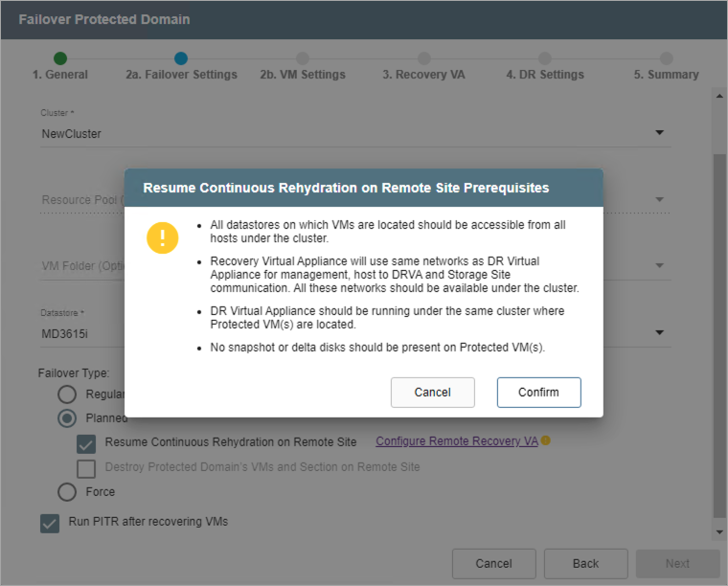Toggle Resume Continuous Rehydration on Remote Site checkbox
Screen dimensions: 728x586
87,442
